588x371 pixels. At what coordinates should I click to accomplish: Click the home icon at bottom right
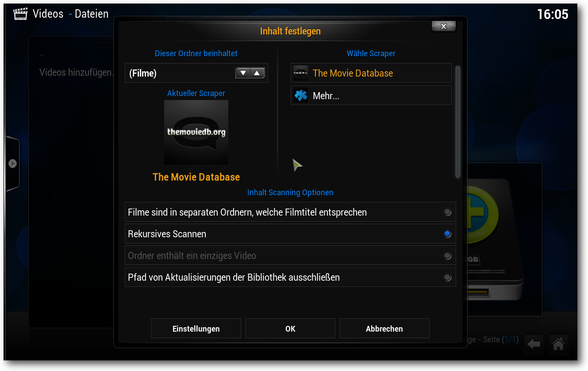click(558, 344)
